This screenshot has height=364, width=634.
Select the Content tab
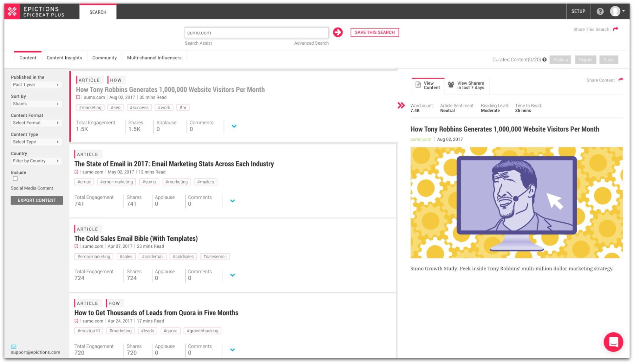click(28, 58)
